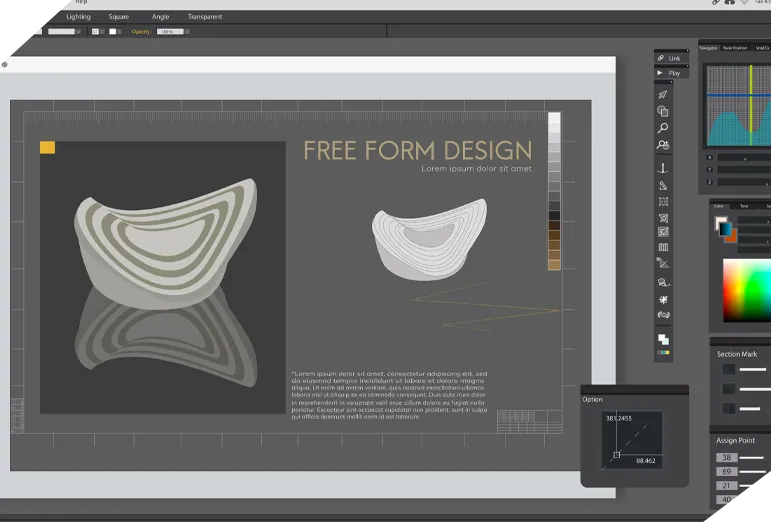Toggle the first Section Mark box
Image resolution: width=771 pixels, height=522 pixels.
729,369
